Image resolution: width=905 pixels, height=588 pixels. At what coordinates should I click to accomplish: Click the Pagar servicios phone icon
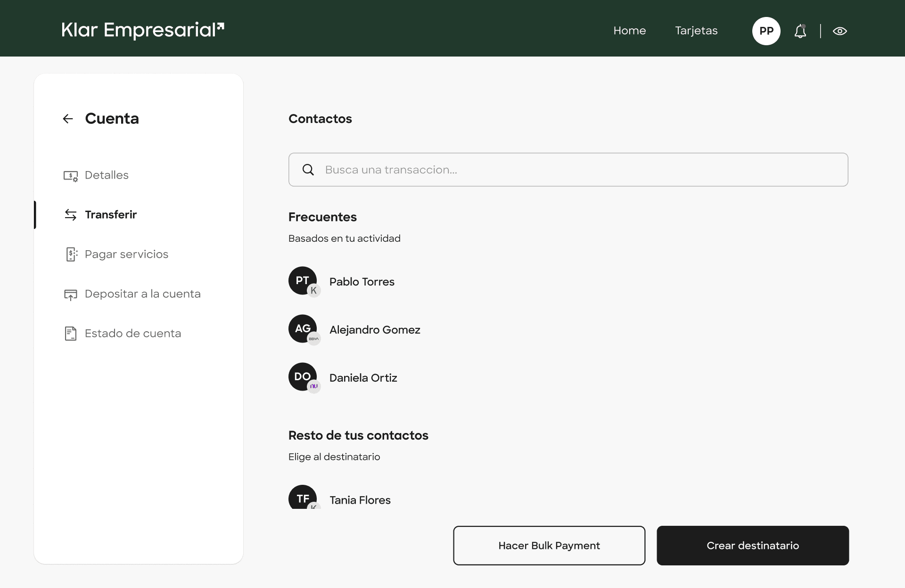[x=71, y=254]
